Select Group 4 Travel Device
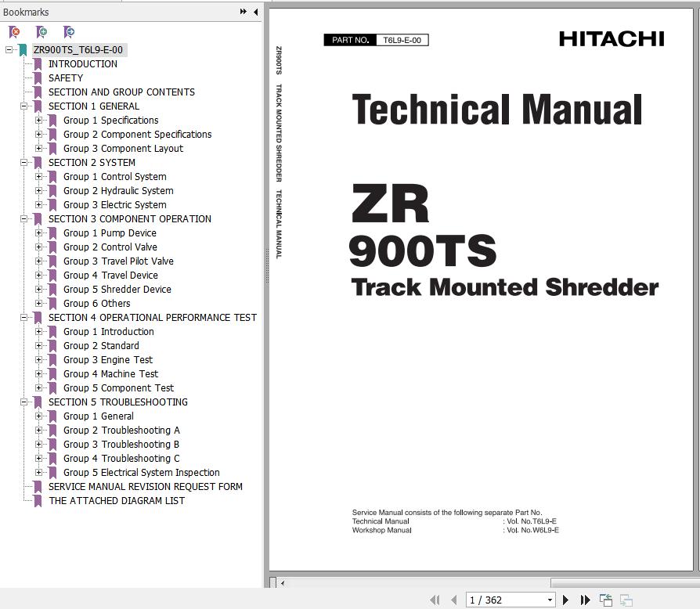 pyautogui.click(x=110, y=276)
